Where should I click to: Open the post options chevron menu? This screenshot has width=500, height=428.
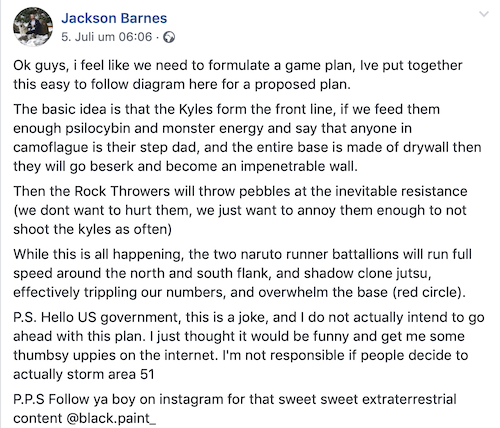click(x=484, y=14)
